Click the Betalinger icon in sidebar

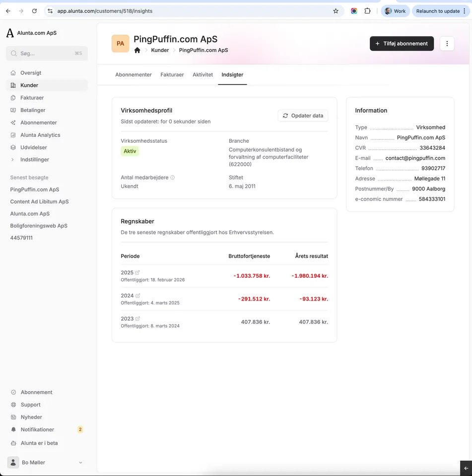[x=13, y=110]
